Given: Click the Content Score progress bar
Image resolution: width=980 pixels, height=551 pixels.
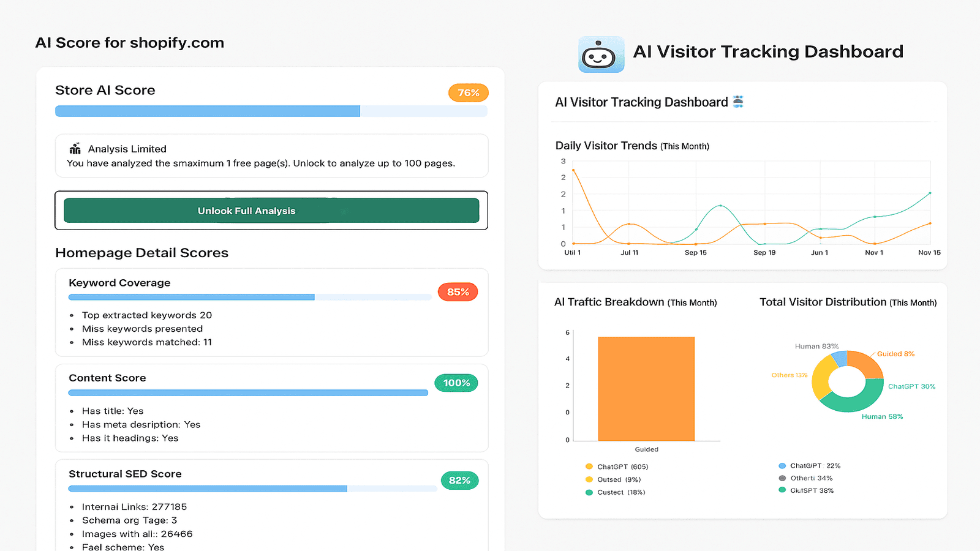Looking at the screenshot, I should (247, 392).
